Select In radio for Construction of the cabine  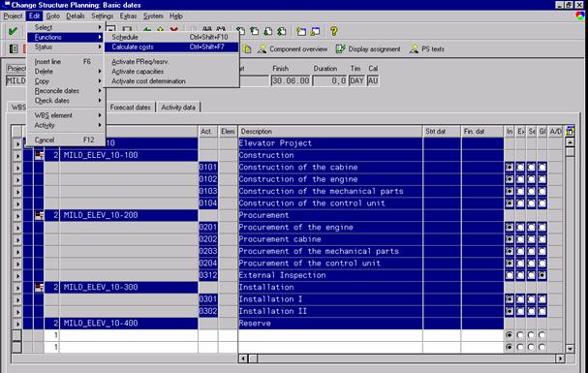tap(510, 168)
